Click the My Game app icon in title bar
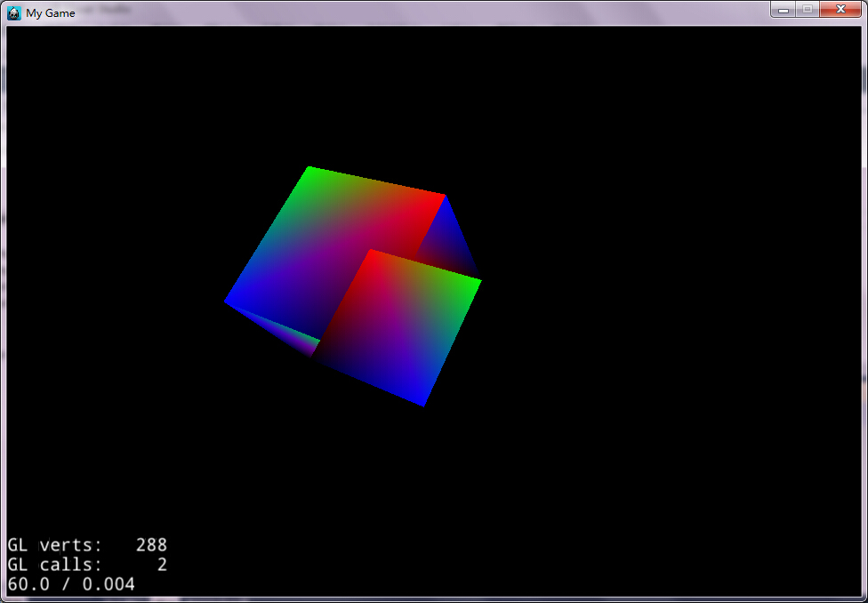The height and width of the screenshot is (603, 868). click(14, 12)
